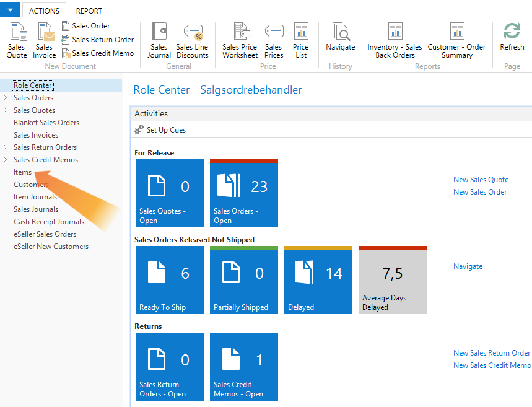The height and width of the screenshot is (407, 532).
Task: Click the New Sales Credit Memo link
Action: [x=492, y=365]
